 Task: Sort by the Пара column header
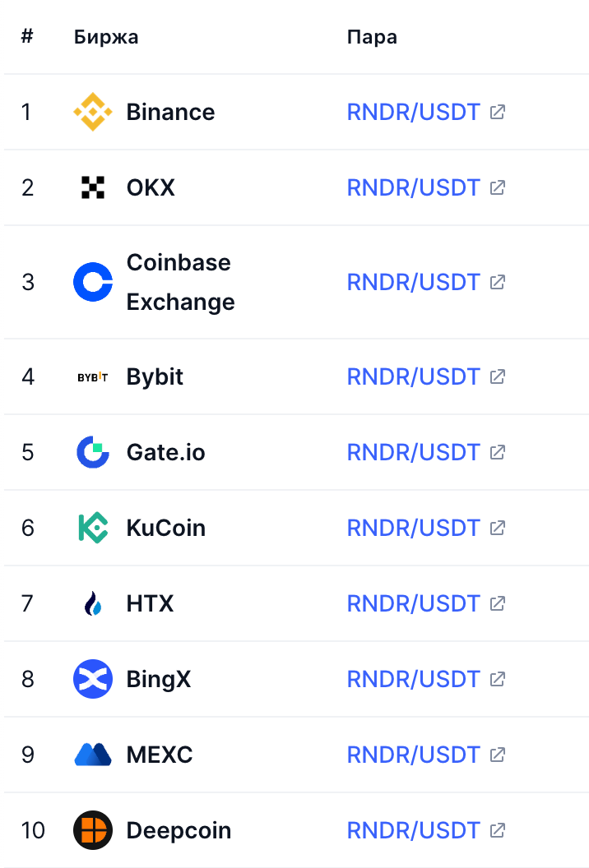click(372, 37)
